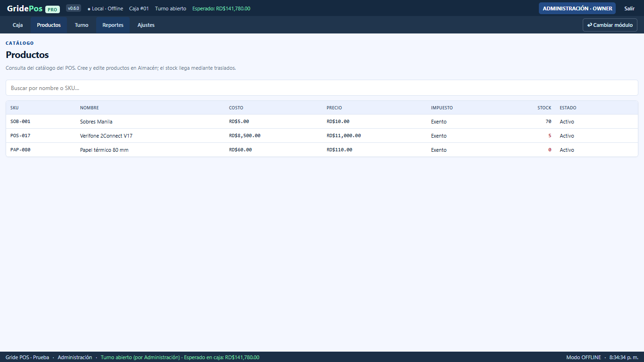Image resolution: width=644 pixels, height=362 pixels.
Task: Click Modo OFFLINE in the status bar
Action: pyautogui.click(x=584, y=357)
